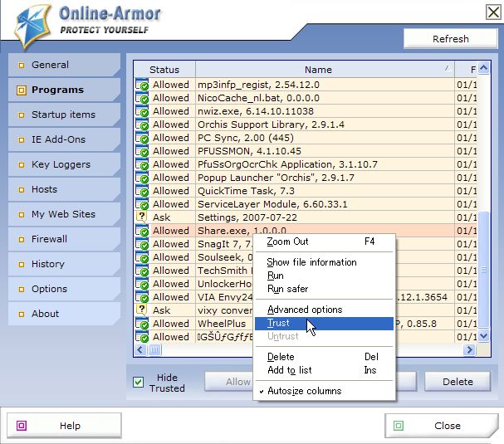Select the QuickTime Task, 7.3 row

306,191
